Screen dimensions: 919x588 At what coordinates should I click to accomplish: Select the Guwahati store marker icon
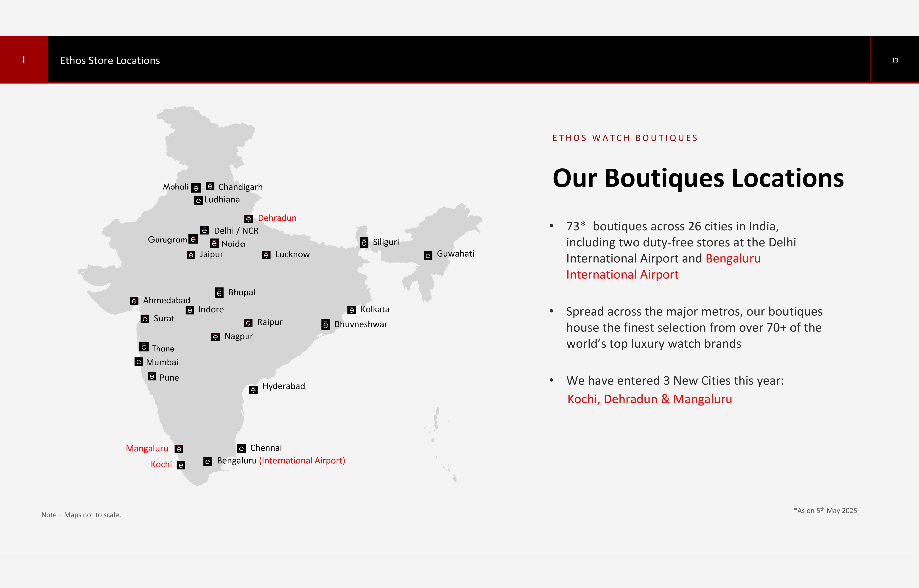(428, 255)
